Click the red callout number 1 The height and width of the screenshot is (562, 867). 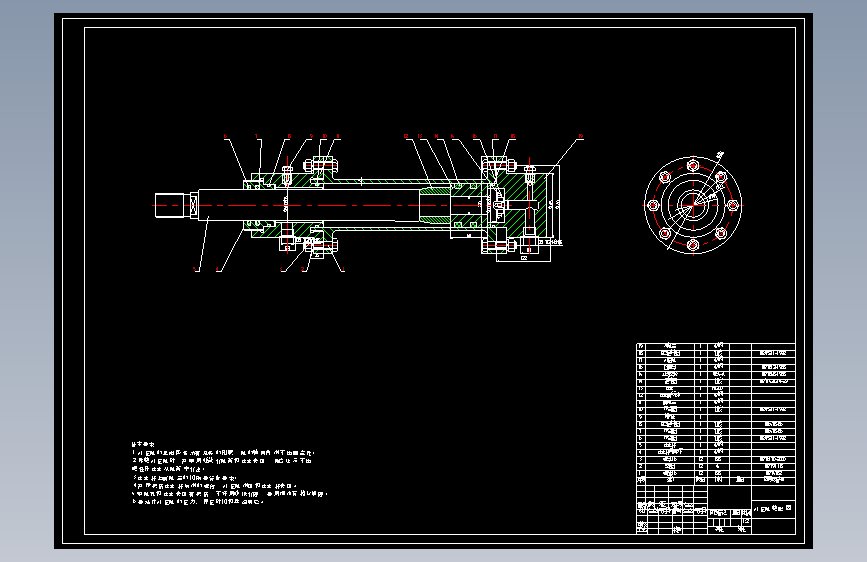343,269
